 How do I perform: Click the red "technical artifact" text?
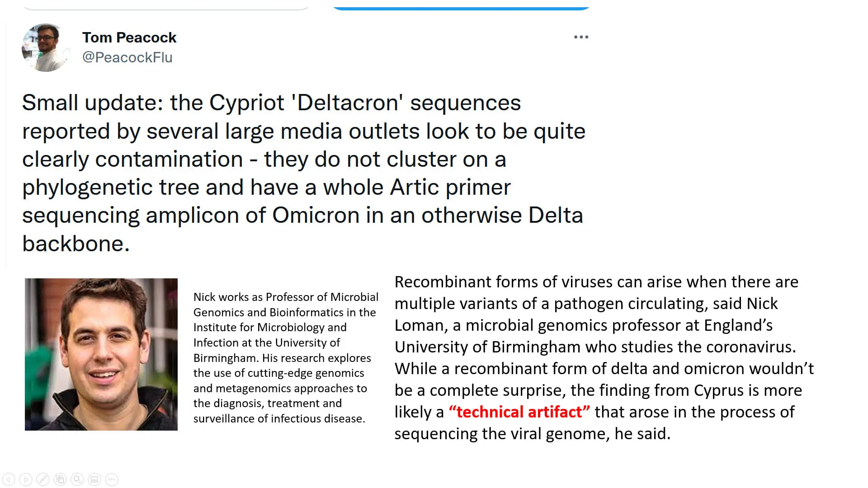(519, 412)
